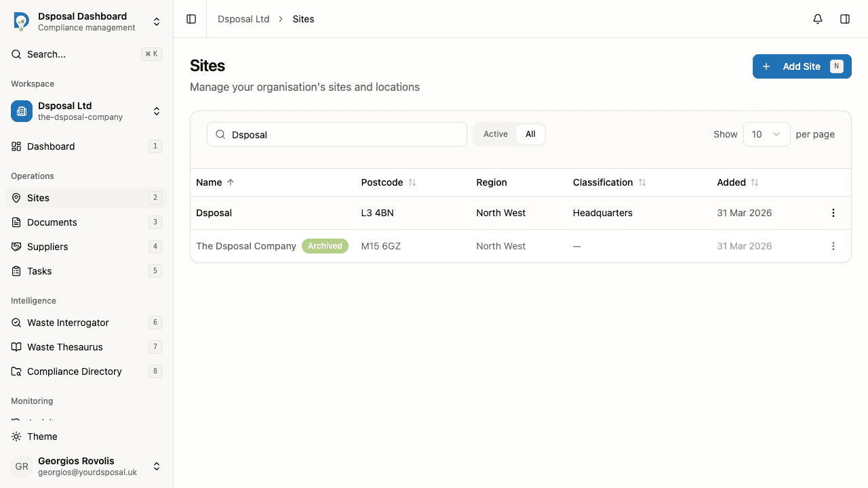Switch the filter to Active sites
Image resolution: width=868 pixels, height=488 pixels.
pos(495,134)
